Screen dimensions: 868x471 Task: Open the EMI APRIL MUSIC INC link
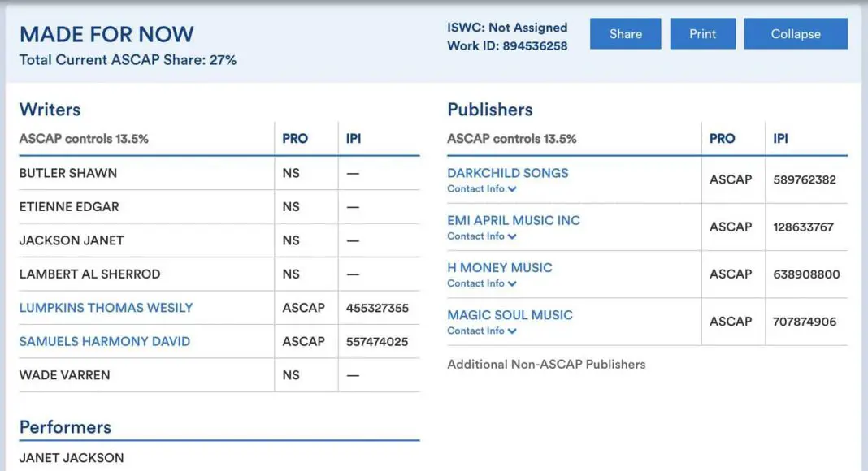pyautogui.click(x=513, y=220)
